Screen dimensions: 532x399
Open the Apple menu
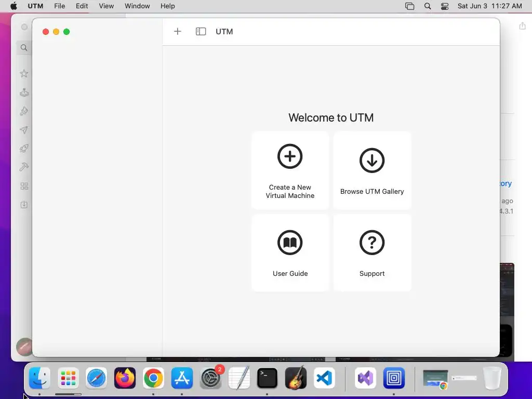pyautogui.click(x=14, y=6)
